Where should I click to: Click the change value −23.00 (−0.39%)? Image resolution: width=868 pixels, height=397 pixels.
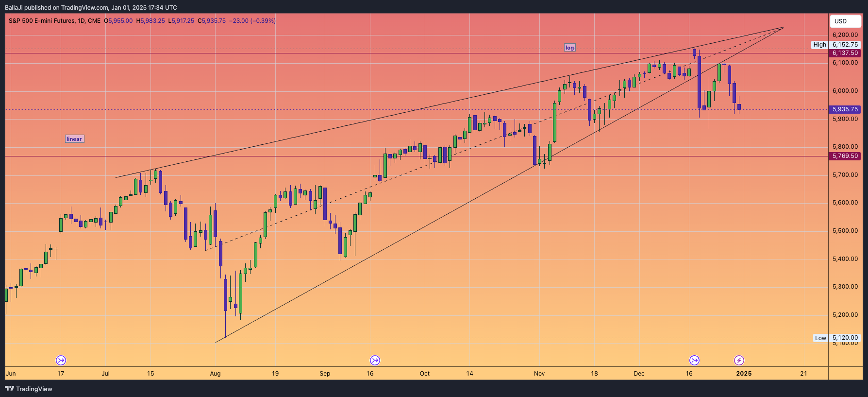tap(252, 21)
